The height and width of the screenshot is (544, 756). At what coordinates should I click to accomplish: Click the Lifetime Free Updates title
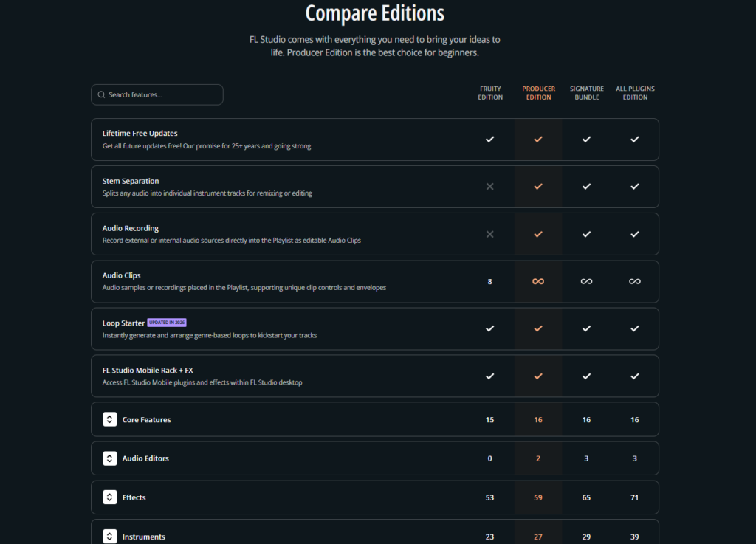coord(140,134)
